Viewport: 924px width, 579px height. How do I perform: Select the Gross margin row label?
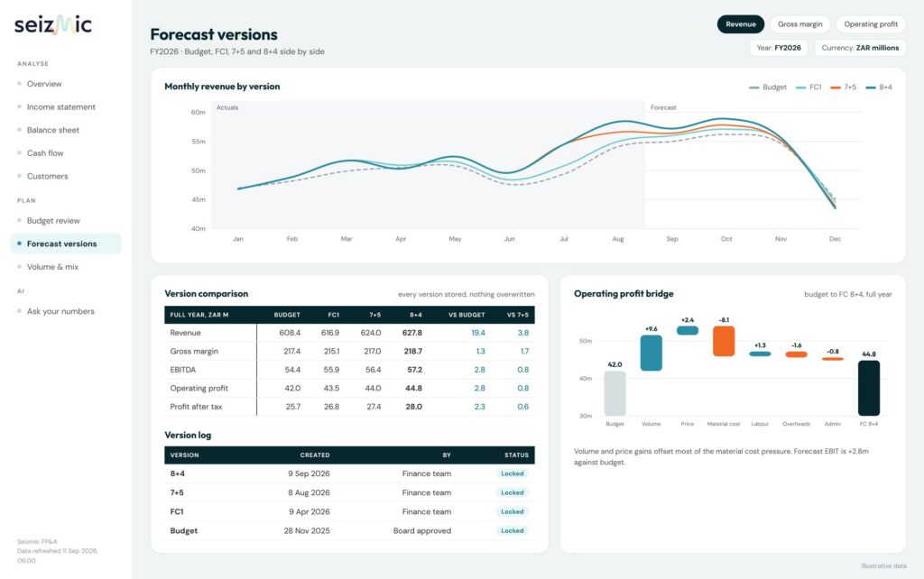tap(194, 351)
